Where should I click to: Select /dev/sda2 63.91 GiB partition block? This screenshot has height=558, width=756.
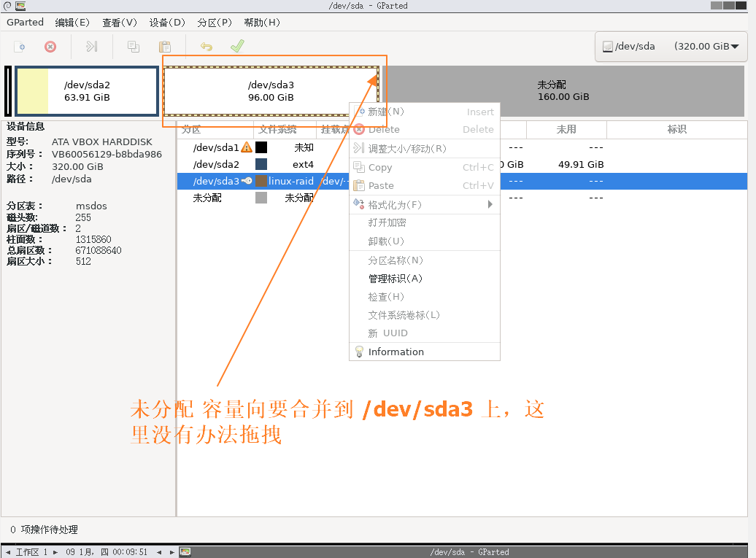tap(87, 91)
